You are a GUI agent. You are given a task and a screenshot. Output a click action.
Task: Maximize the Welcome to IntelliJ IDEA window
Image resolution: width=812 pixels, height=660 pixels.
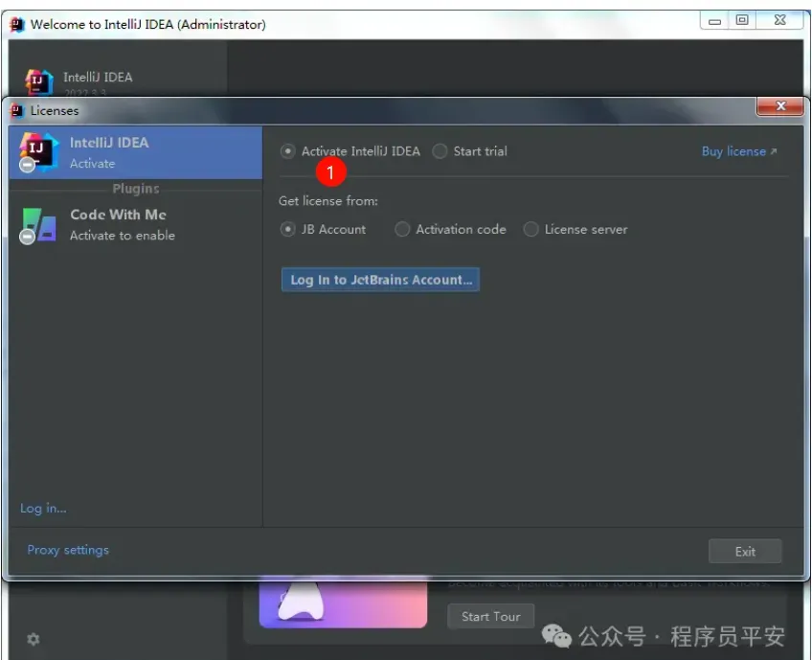pyautogui.click(x=743, y=20)
